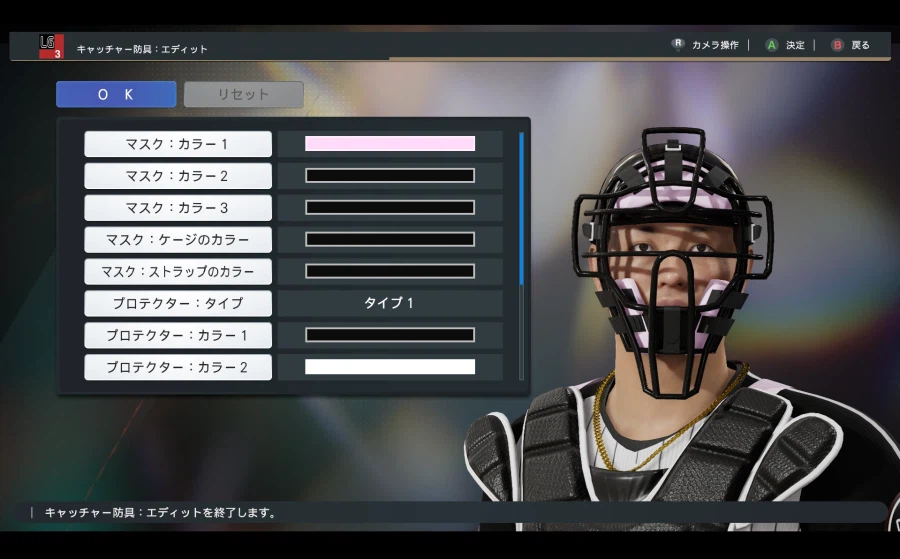This screenshot has height=559, width=900.
Task: Click the settings list scrollbar thumb
Action: pos(521,209)
